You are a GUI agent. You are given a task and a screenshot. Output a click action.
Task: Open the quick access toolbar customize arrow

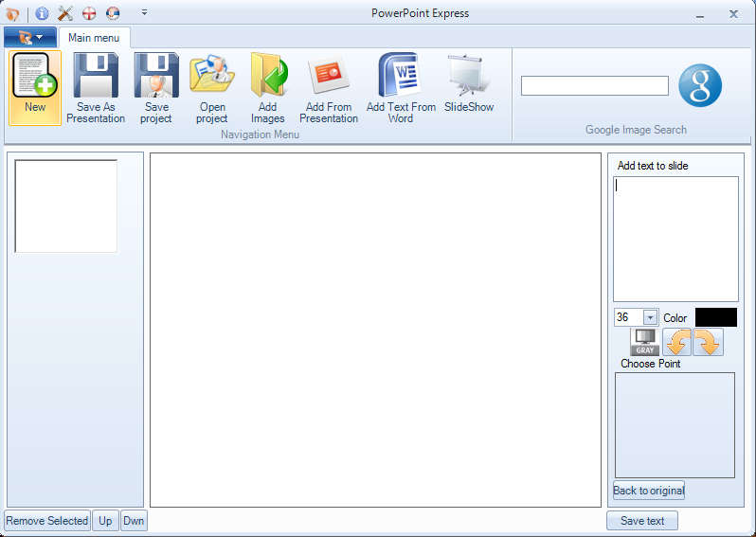[x=144, y=13]
